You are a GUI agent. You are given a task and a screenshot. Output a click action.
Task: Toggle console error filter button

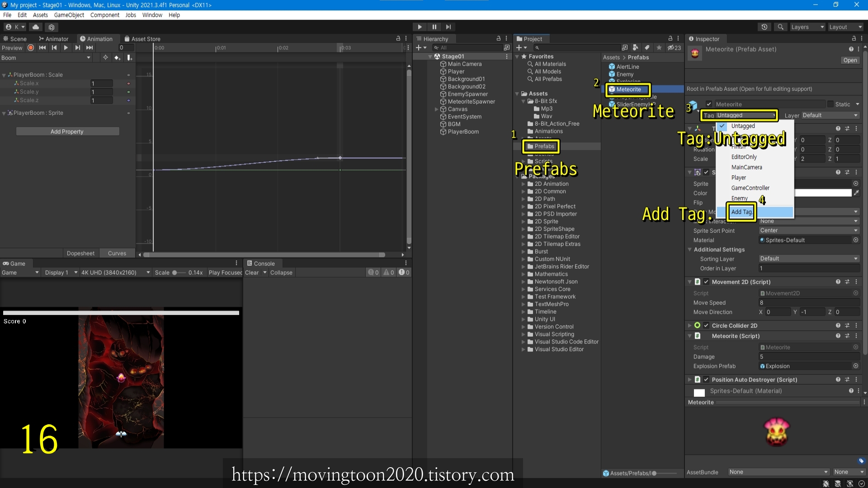(x=404, y=272)
